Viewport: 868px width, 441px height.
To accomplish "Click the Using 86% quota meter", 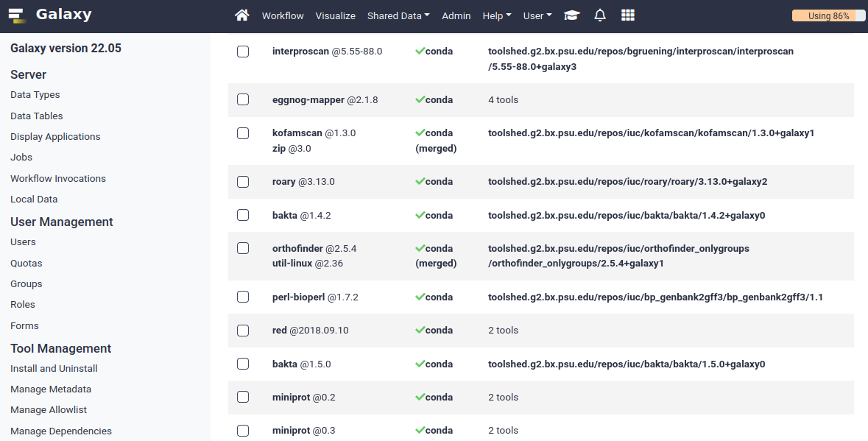I will pos(828,16).
